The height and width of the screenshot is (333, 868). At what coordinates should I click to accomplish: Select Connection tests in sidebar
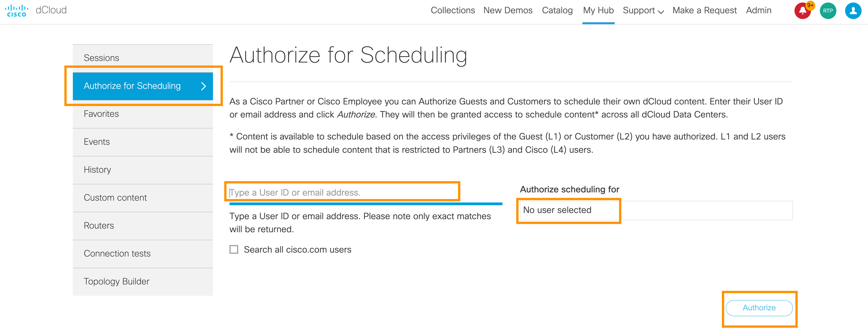click(x=117, y=254)
